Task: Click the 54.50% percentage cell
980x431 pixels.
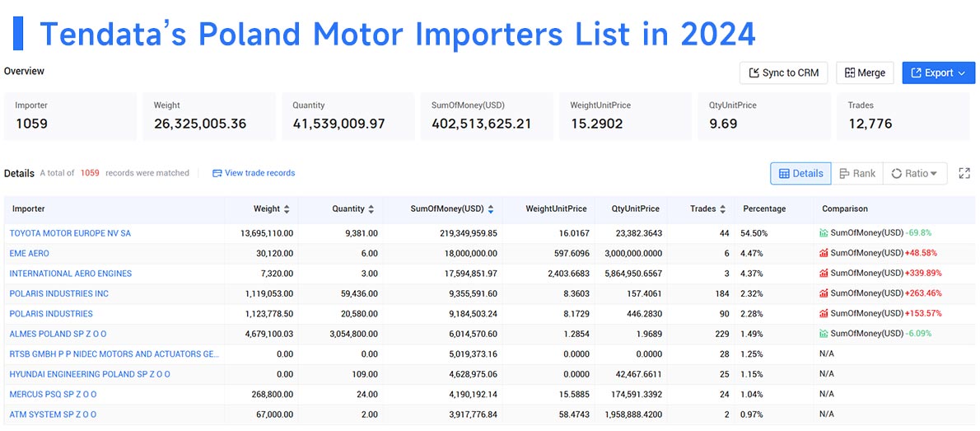Action: 754,232
